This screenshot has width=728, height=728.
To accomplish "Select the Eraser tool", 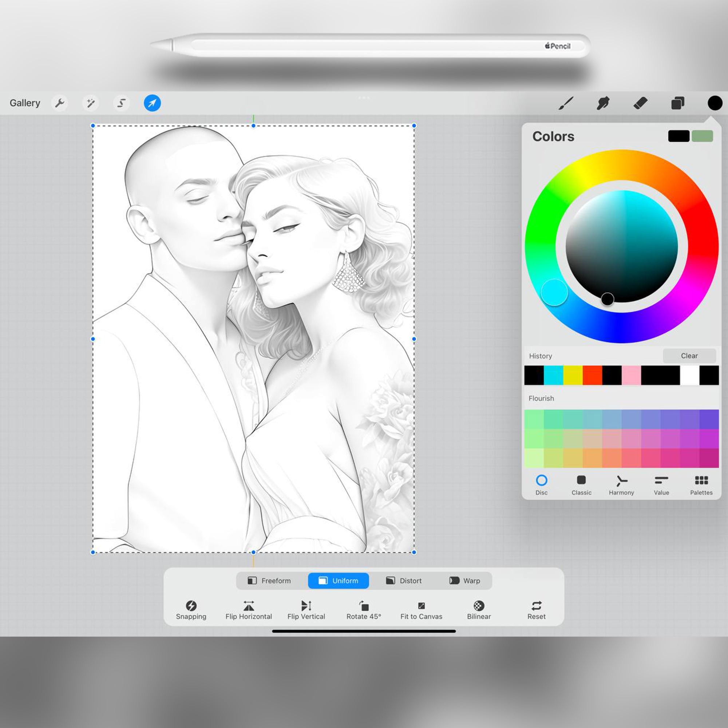I will (x=641, y=103).
